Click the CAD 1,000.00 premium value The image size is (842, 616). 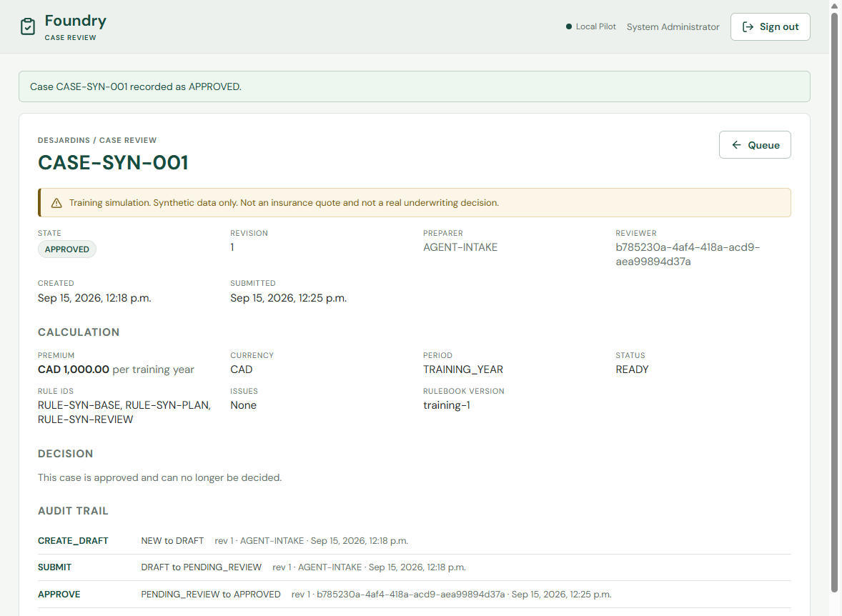coord(74,369)
